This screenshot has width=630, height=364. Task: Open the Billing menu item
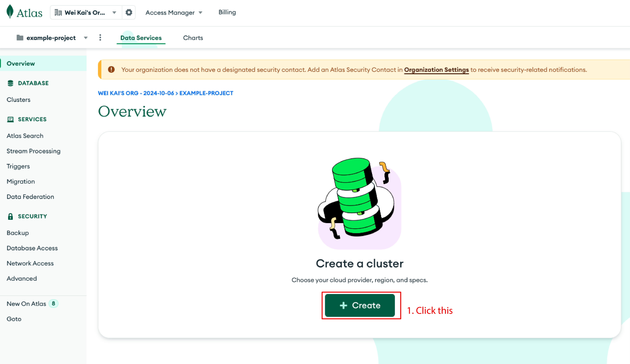point(227,12)
